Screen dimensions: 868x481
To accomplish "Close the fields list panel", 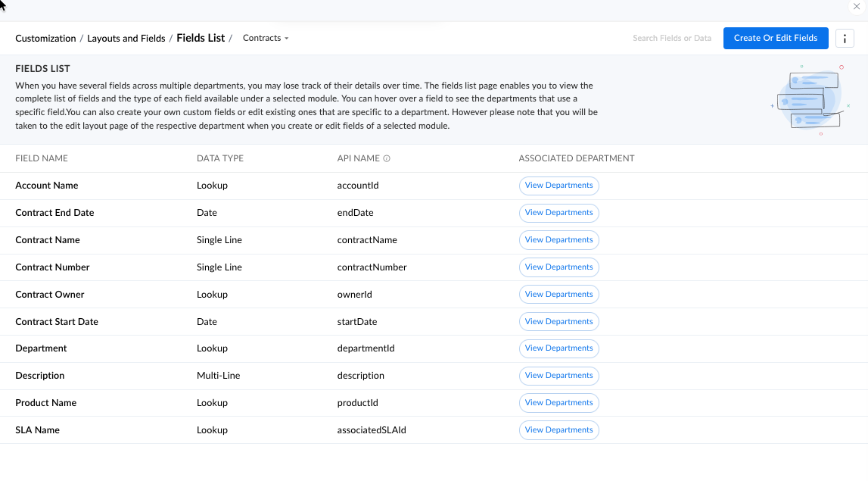I will click(x=857, y=6).
